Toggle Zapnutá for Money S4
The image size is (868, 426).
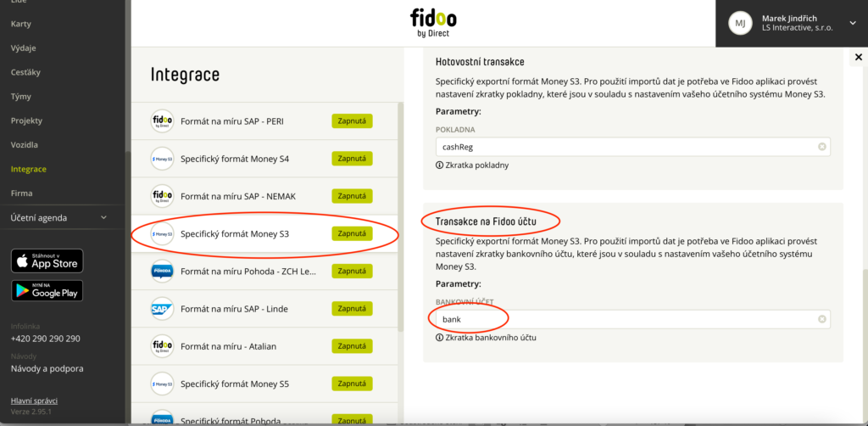coord(352,159)
